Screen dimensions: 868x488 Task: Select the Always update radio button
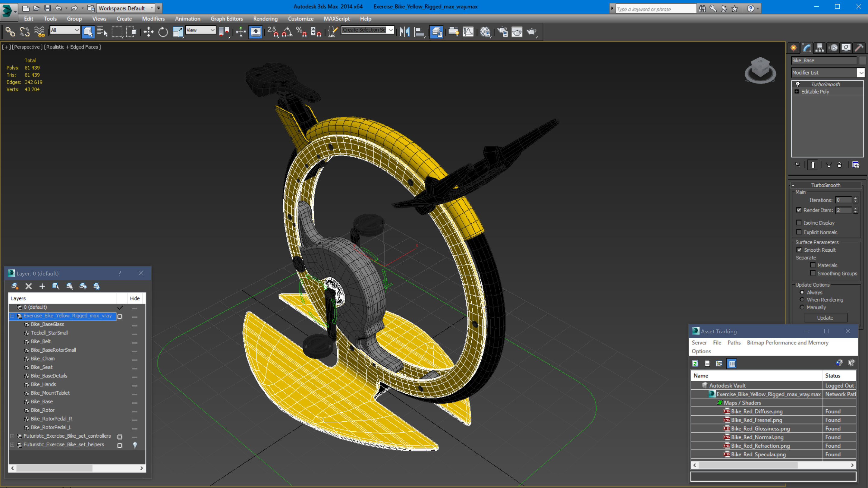pyautogui.click(x=802, y=292)
